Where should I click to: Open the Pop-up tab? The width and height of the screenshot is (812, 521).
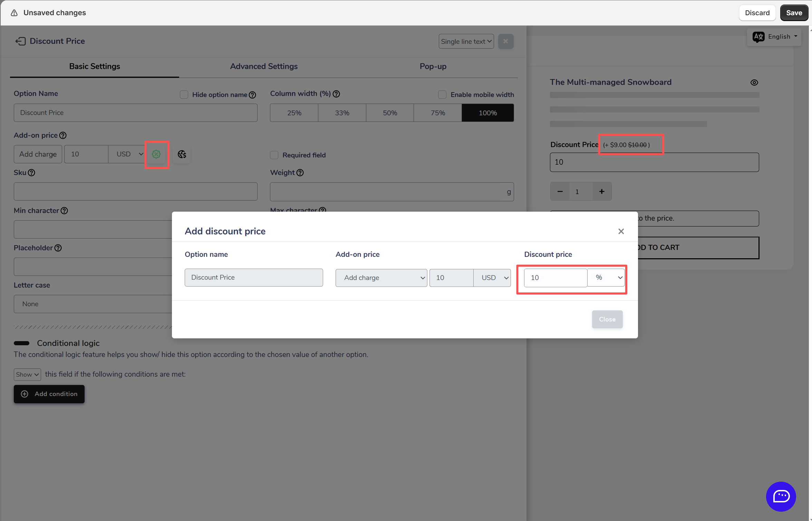433,66
